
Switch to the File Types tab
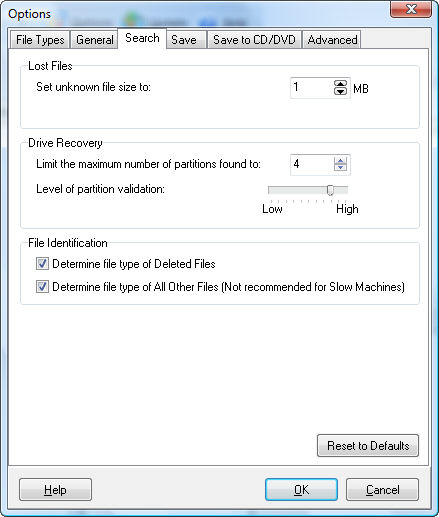click(x=40, y=40)
